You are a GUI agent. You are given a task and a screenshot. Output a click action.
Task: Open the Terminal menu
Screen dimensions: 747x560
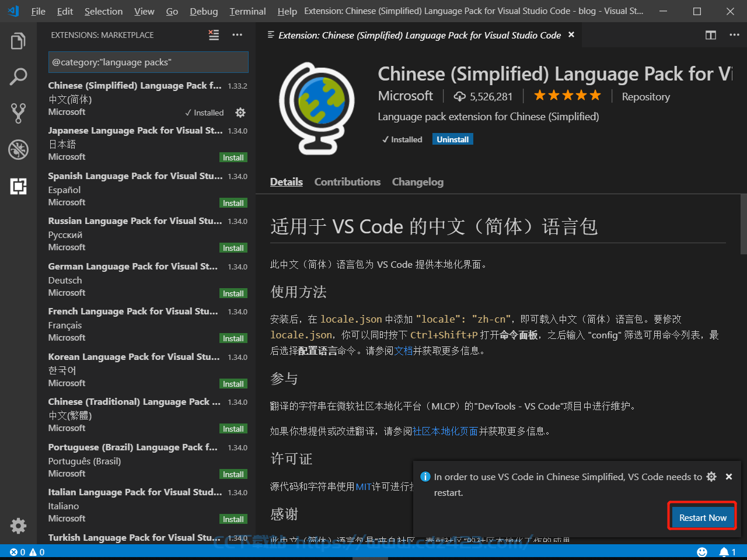pyautogui.click(x=247, y=11)
